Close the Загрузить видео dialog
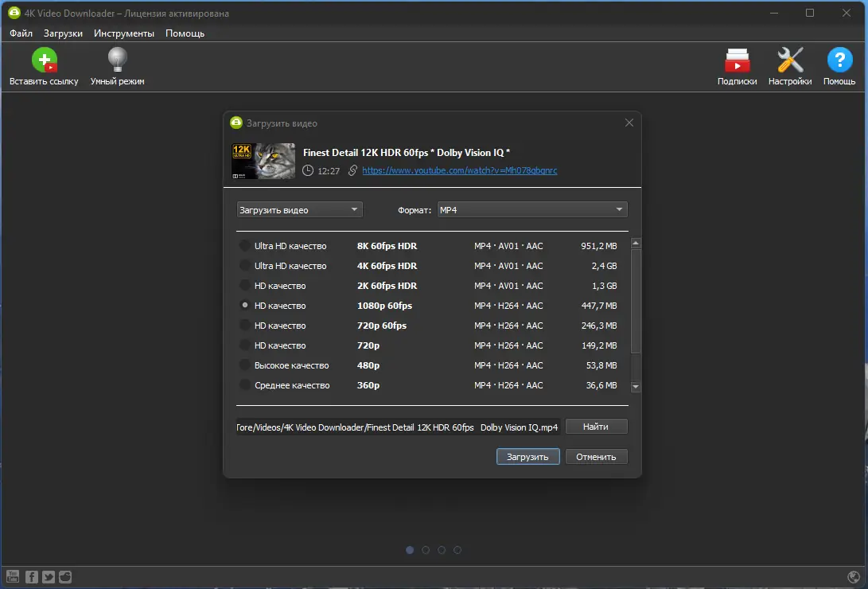Image resolution: width=868 pixels, height=589 pixels. tap(629, 123)
